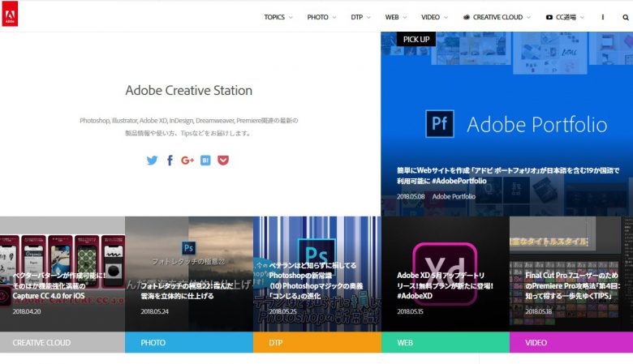Open the PHOTO nav menu

[317, 17]
